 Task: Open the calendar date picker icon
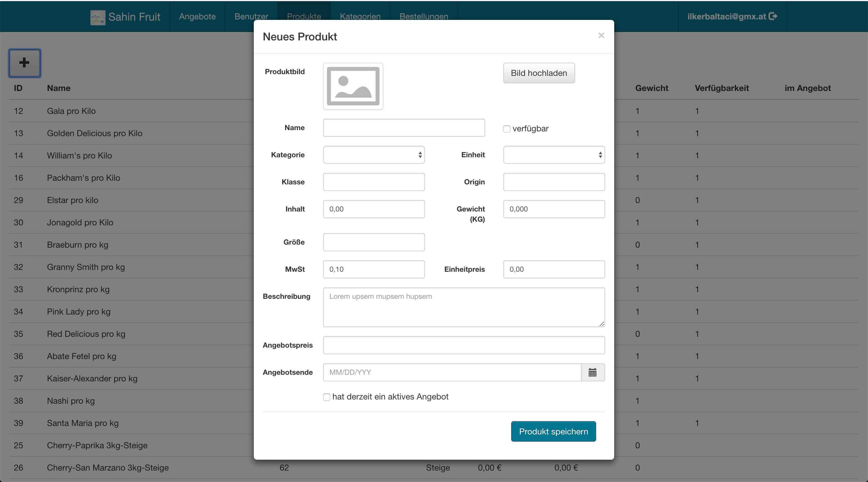tap(592, 372)
